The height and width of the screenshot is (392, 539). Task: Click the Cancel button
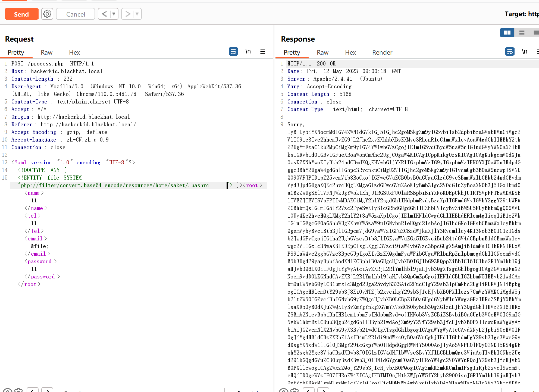[x=76, y=14]
